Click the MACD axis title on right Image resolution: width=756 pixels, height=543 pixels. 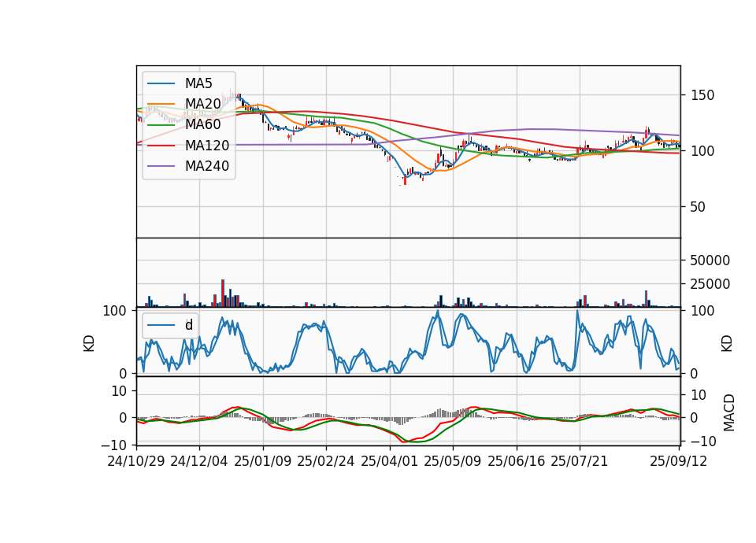click(728, 413)
